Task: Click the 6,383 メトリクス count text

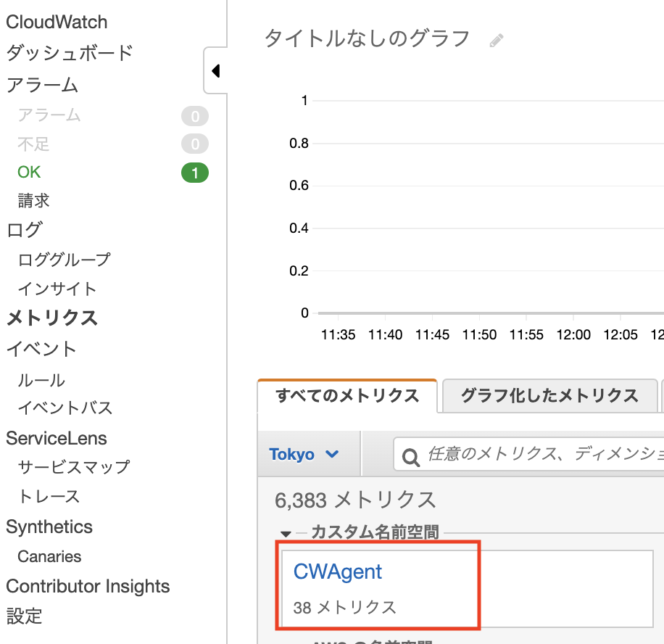Action: 355,500
